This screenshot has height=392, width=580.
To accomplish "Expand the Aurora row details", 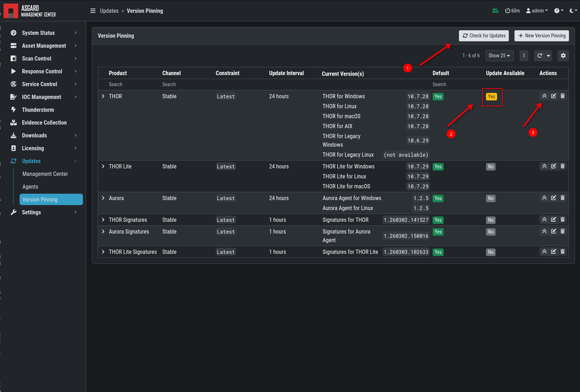I will pyautogui.click(x=103, y=198).
